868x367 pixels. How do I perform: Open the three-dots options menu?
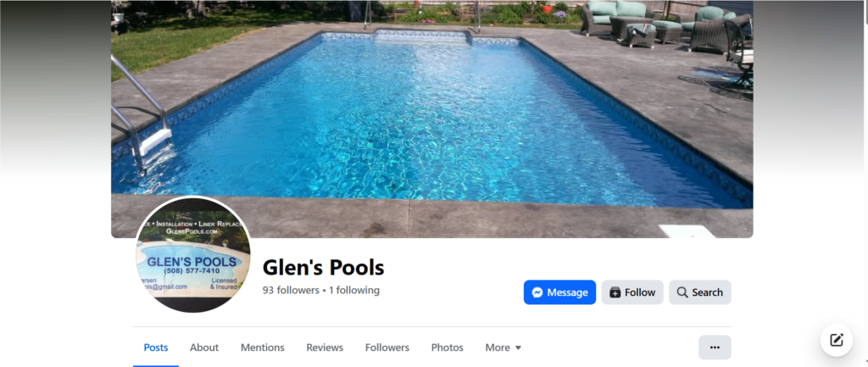coord(715,348)
